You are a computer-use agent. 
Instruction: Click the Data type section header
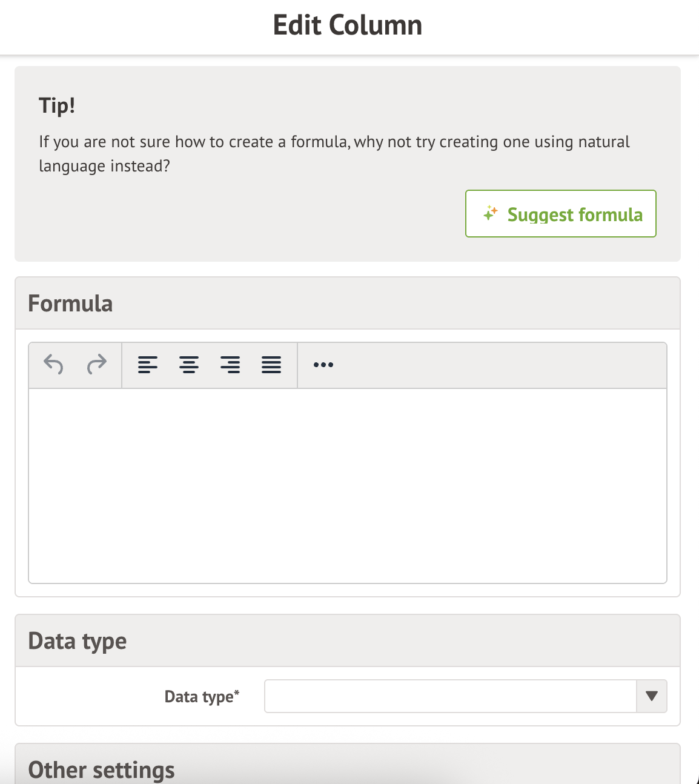78,641
